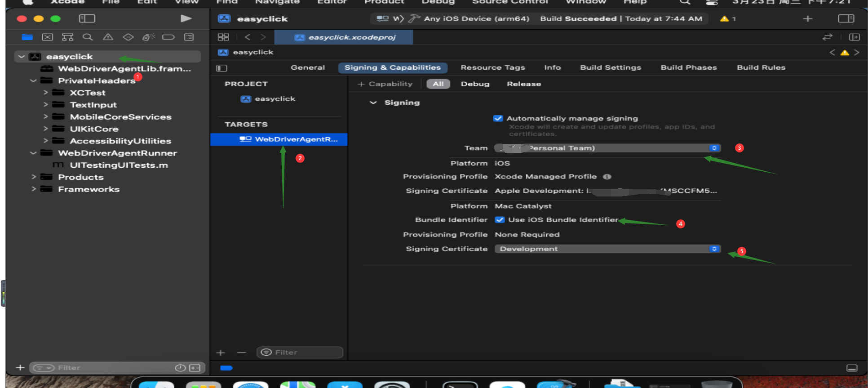This screenshot has height=388, width=868.
Task: Open the Test navigator diamond icon
Action: tap(128, 37)
